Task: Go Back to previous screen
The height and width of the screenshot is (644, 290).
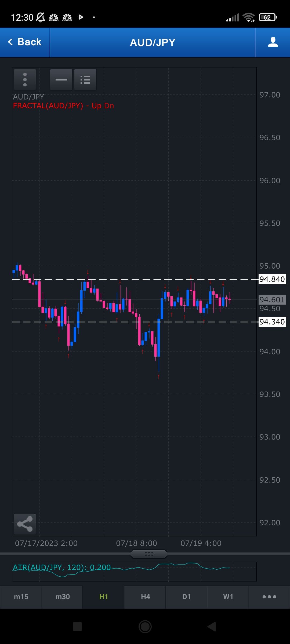Action: point(25,42)
